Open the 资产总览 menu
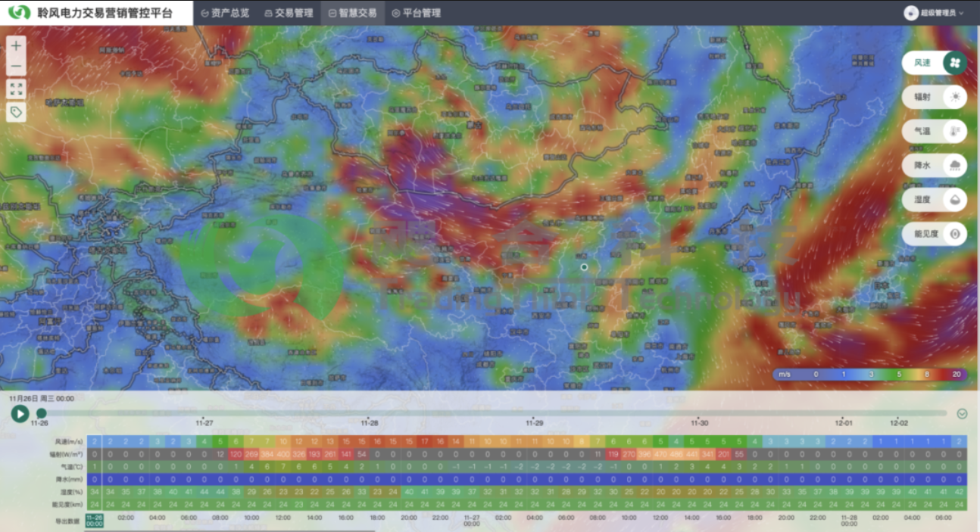 tap(225, 13)
